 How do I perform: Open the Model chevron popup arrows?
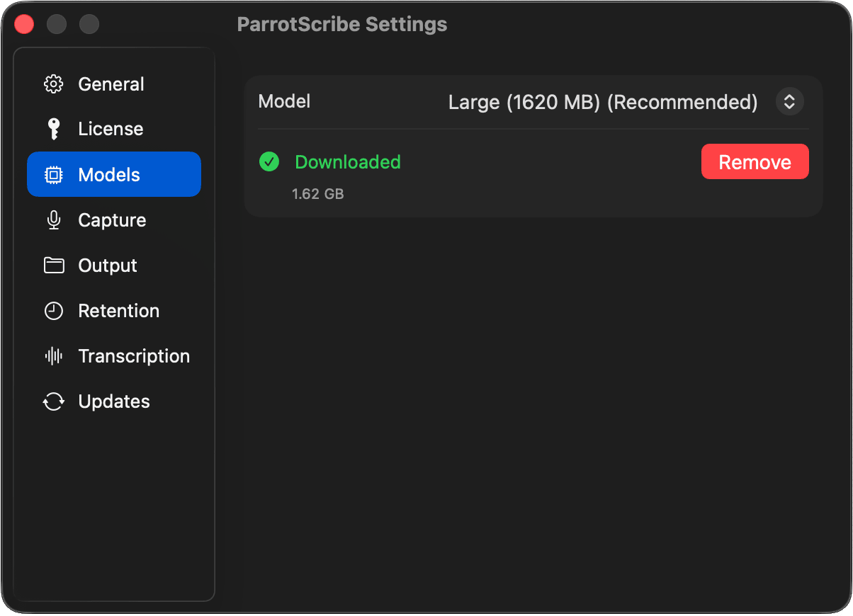point(789,102)
